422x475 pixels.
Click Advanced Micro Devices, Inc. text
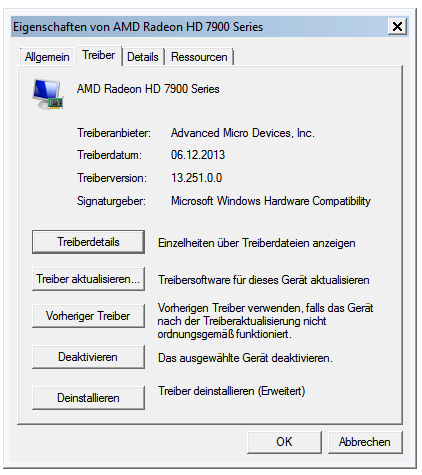click(x=243, y=133)
